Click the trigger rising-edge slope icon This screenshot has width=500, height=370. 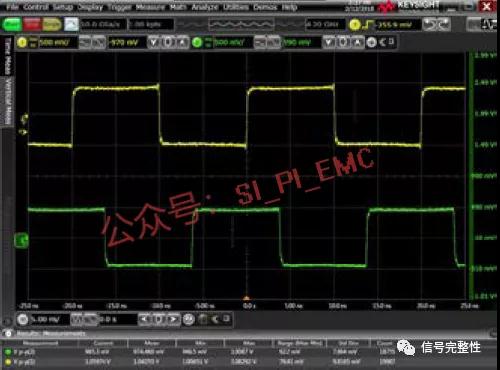coord(368,25)
